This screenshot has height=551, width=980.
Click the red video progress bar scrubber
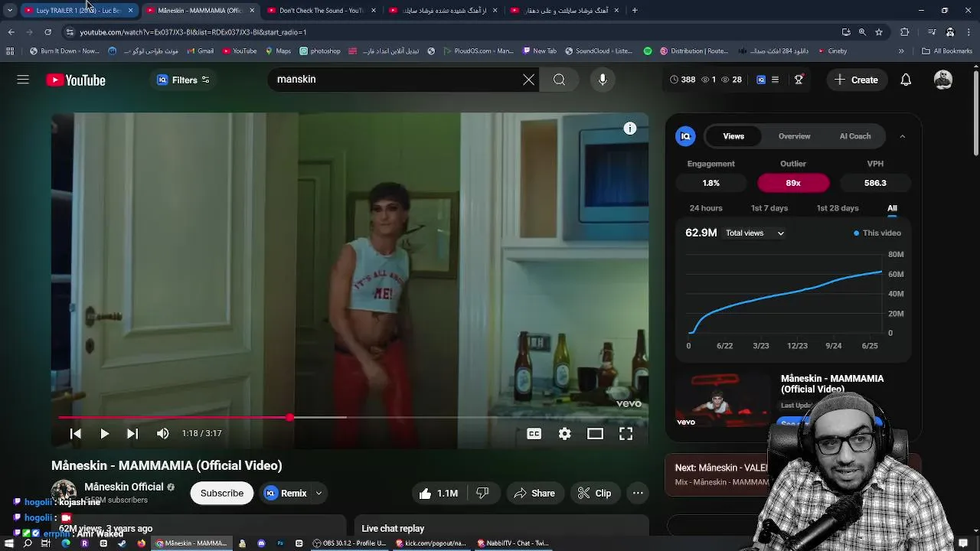pyautogui.click(x=289, y=417)
